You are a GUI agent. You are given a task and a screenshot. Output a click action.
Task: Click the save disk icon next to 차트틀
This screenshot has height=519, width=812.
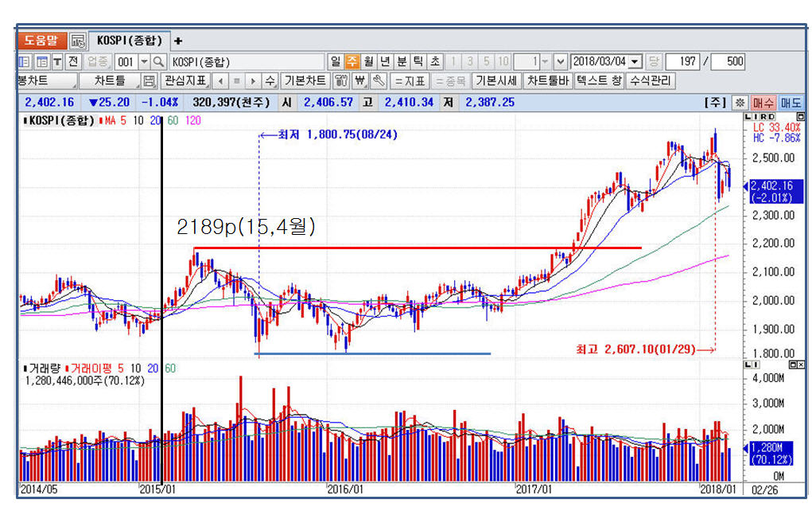pyautogui.click(x=149, y=80)
